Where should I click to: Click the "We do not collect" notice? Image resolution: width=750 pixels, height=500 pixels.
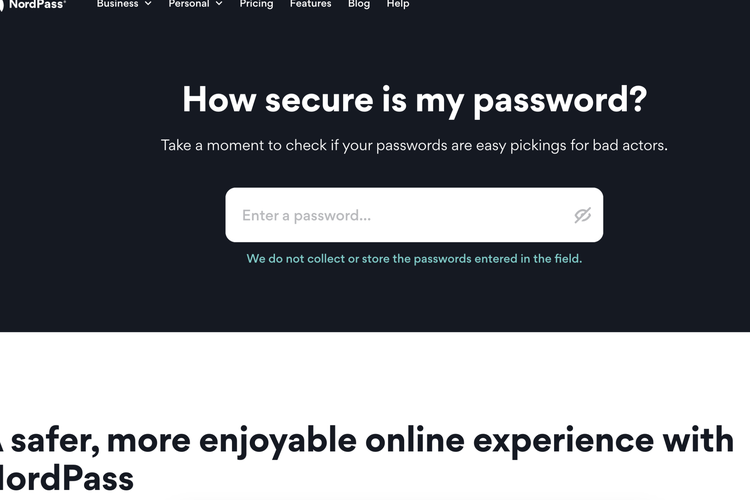click(414, 258)
